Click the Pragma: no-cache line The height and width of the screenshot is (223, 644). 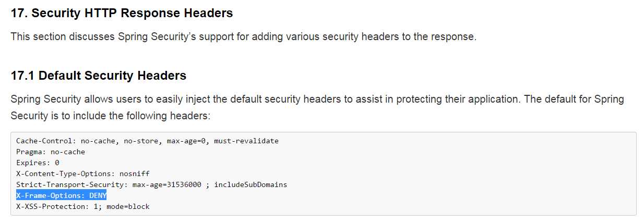[x=51, y=152]
